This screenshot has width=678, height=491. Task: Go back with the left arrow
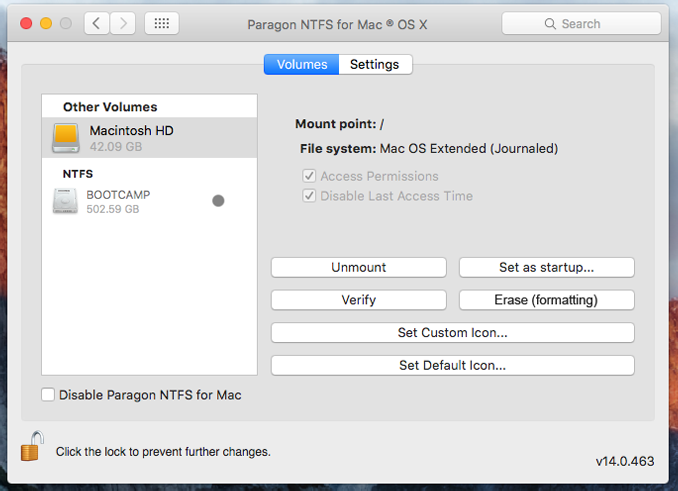[x=96, y=23]
